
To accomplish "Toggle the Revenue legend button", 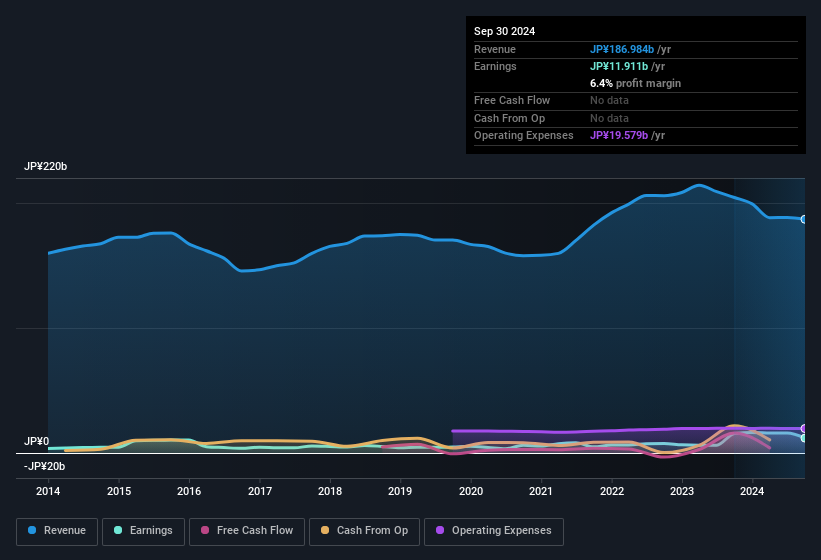I will (57, 531).
